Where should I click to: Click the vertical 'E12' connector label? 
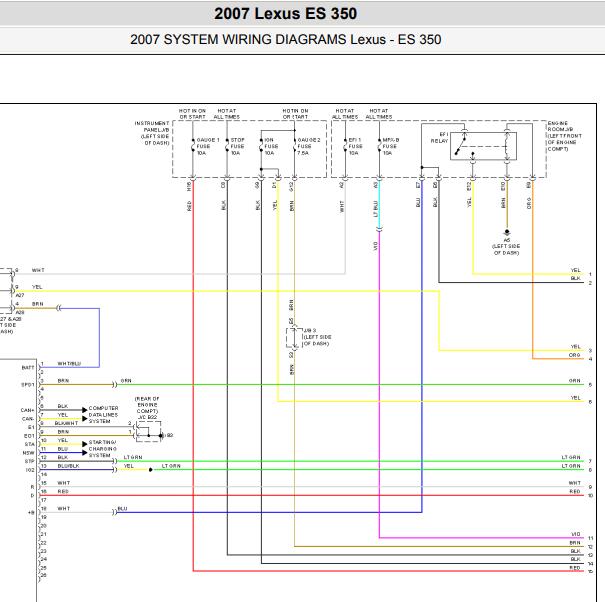point(469,186)
